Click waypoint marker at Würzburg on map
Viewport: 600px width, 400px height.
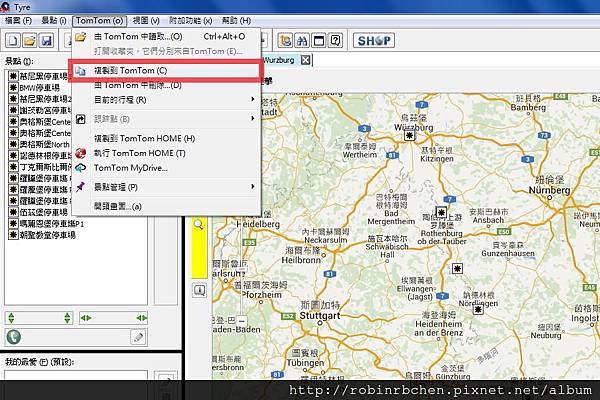pyautogui.click(x=409, y=136)
